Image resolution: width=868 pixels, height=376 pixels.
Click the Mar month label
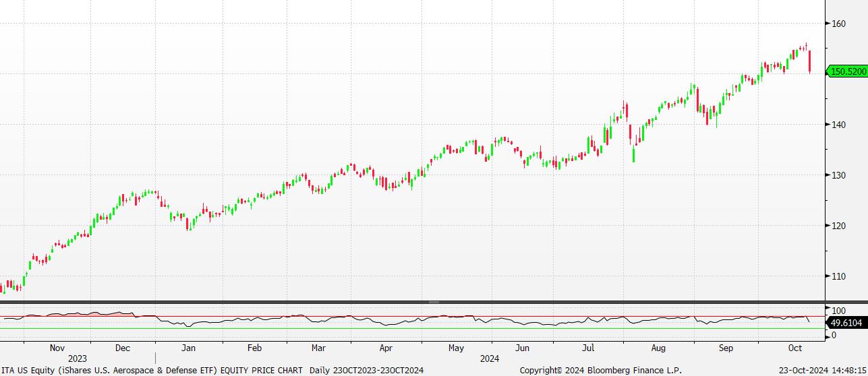tap(318, 348)
